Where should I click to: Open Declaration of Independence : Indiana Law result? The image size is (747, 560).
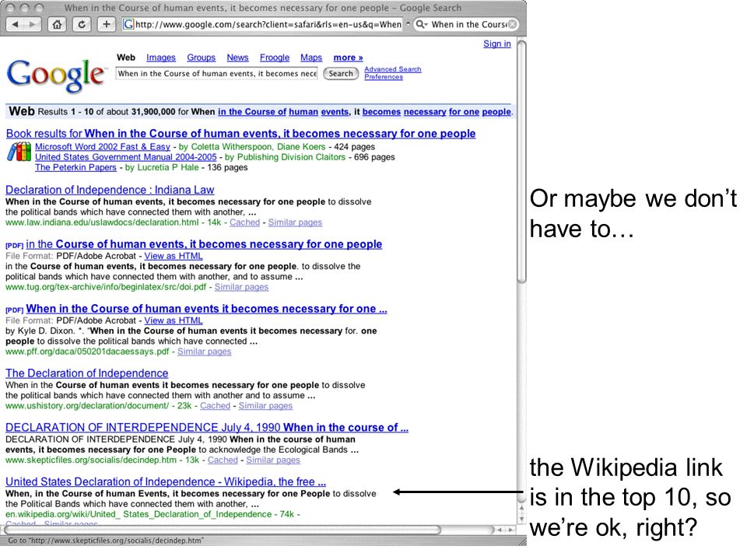110,190
